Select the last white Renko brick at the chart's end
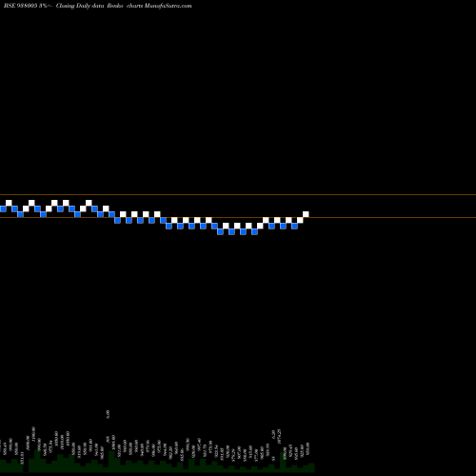476x476 pixels. pyautogui.click(x=306, y=214)
